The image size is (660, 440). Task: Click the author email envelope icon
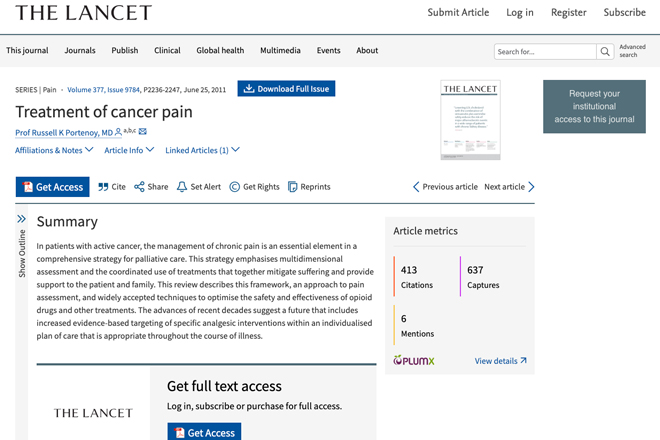[x=143, y=132]
